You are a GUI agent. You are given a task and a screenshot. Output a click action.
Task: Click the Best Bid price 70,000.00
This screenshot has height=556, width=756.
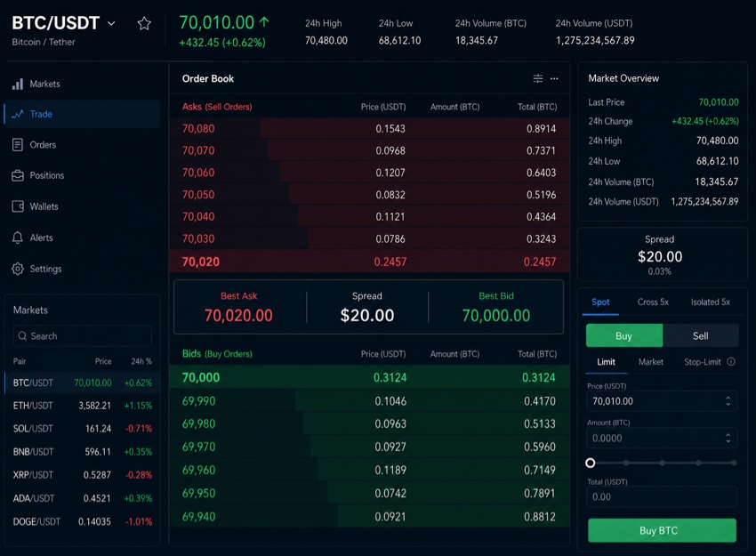(x=496, y=316)
